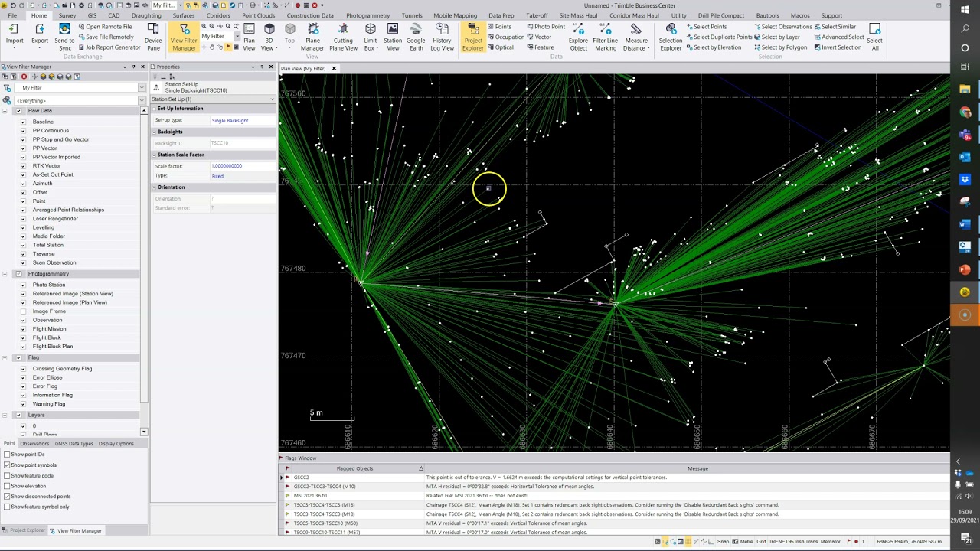Open the Windows Start menu
Image resolution: width=980 pixels, height=551 pixels.
[965, 10]
